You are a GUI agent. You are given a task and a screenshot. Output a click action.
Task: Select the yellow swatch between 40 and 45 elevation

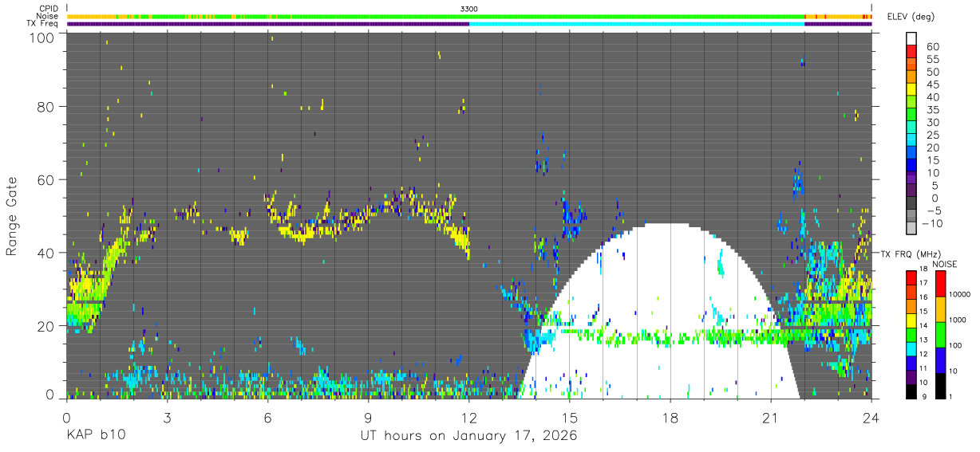(912, 91)
